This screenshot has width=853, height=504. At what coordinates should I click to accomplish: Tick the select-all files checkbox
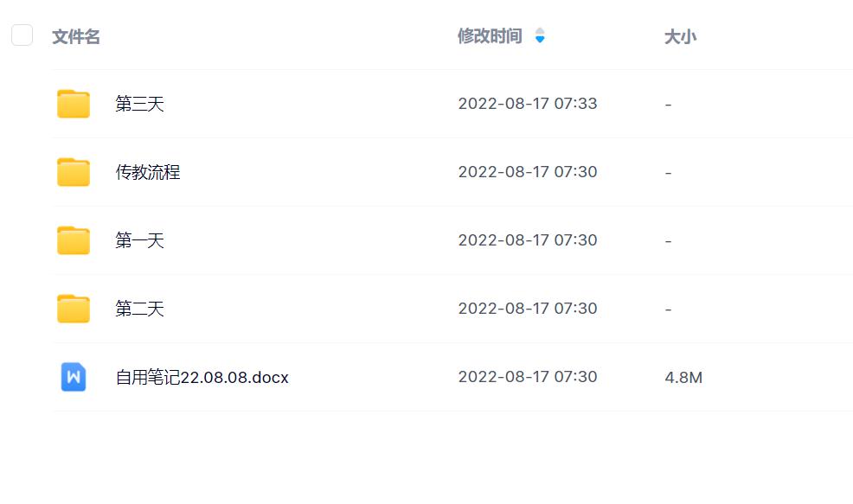coord(22,35)
